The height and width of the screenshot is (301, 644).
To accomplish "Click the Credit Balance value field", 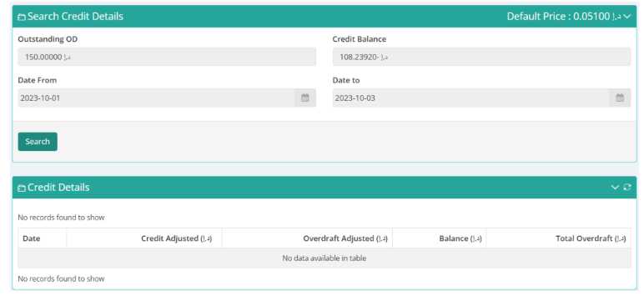I will point(482,57).
